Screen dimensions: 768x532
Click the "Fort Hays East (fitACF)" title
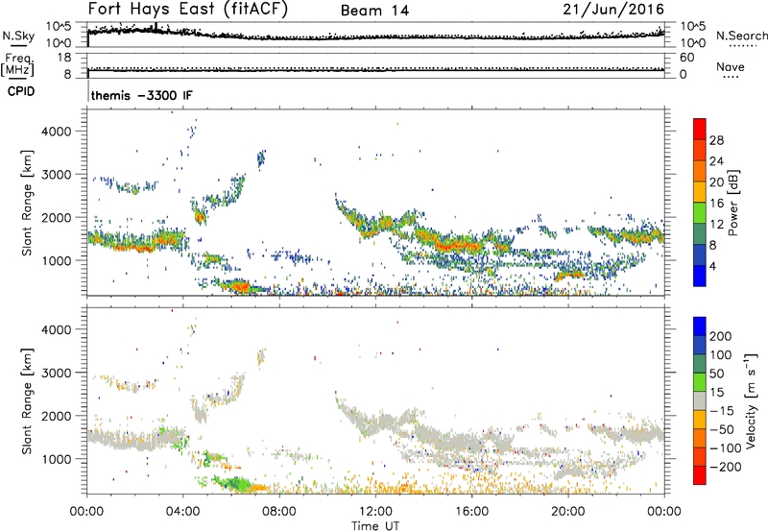pos(188,10)
